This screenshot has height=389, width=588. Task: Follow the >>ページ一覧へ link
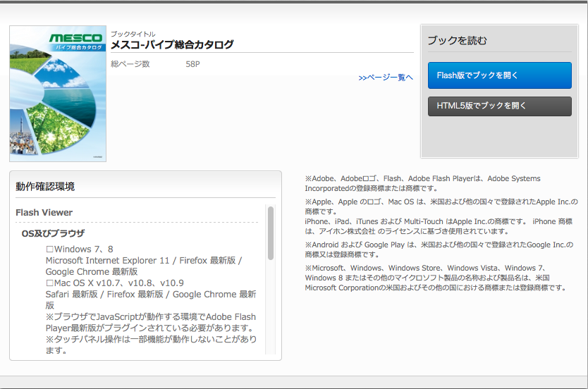coord(386,78)
